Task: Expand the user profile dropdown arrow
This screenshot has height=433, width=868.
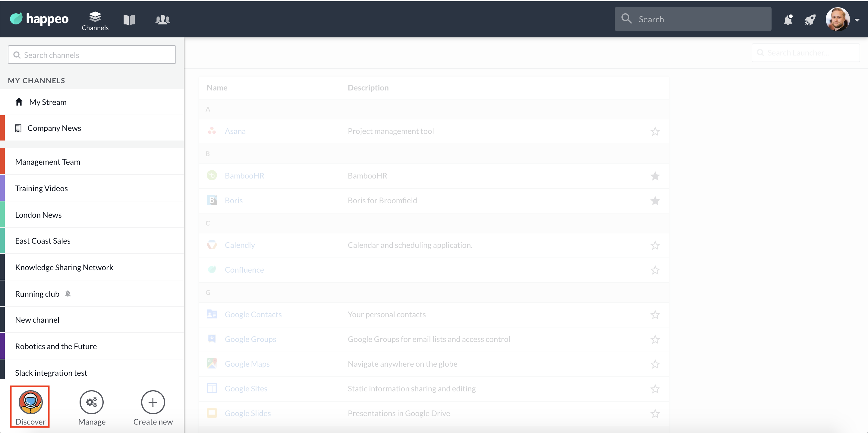Action: (857, 20)
